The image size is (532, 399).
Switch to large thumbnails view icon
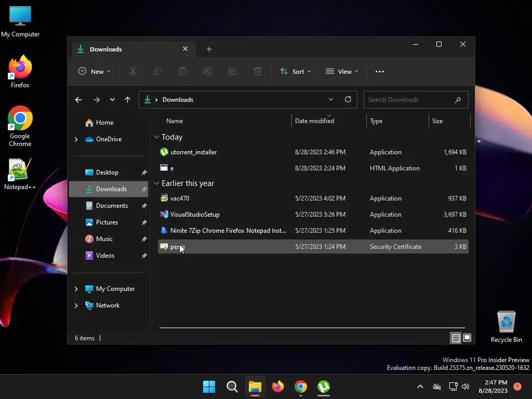click(x=467, y=338)
